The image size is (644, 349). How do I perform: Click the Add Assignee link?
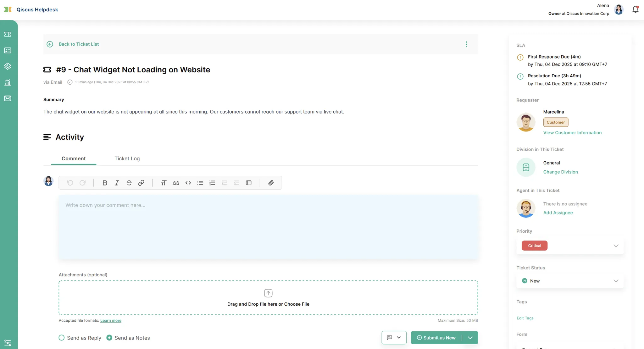click(x=558, y=213)
